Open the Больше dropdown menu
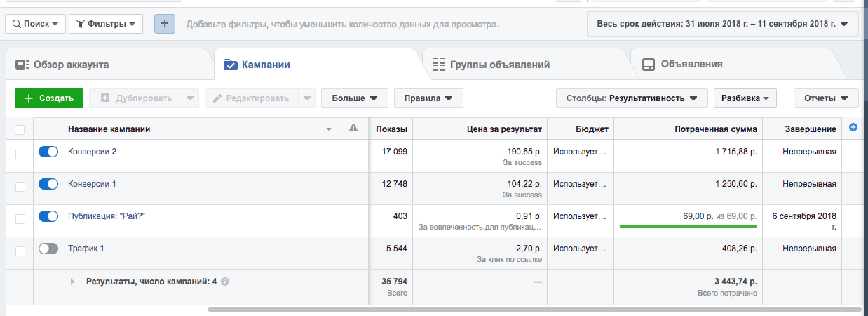This screenshot has height=316, width=868. pos(355,98)
